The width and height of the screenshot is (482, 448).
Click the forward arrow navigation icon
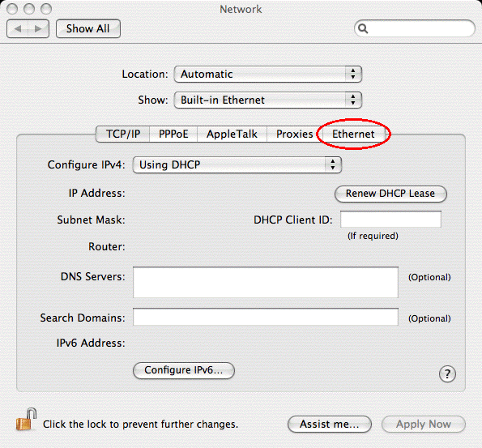(x=38, y=29)
